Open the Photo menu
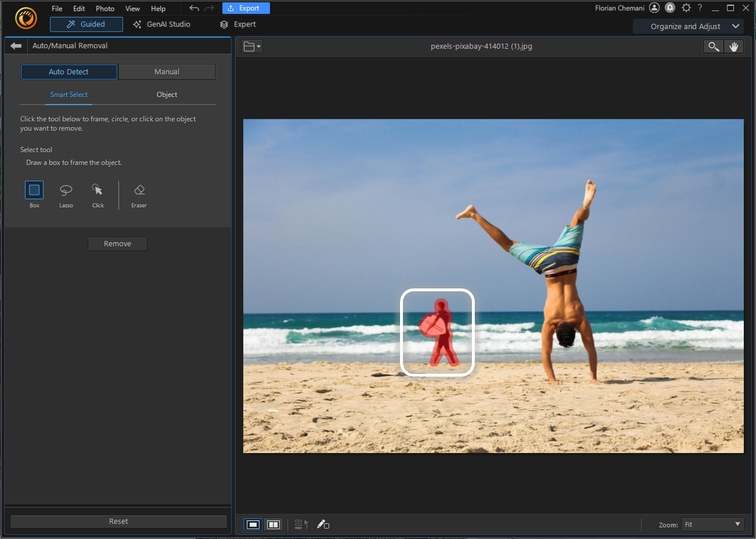Screen dimensions: 756x539 point(105,9)
